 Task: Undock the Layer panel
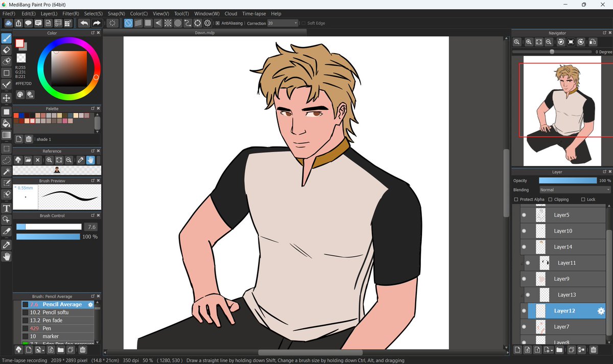click(604, 172)
